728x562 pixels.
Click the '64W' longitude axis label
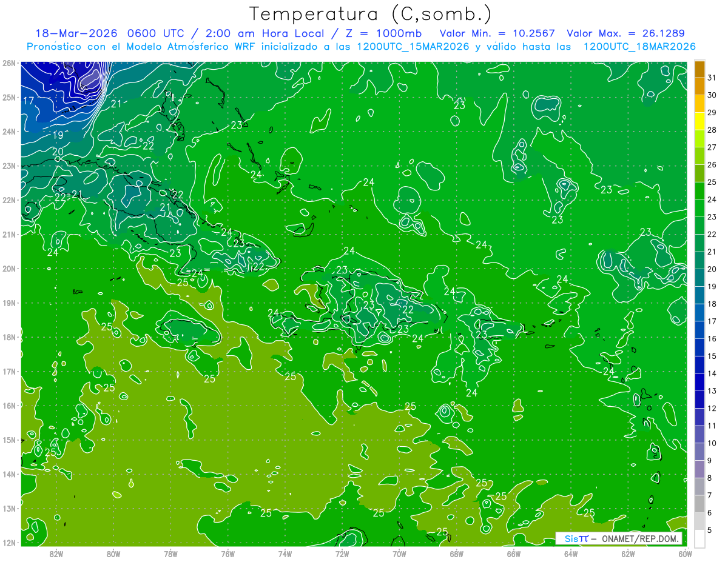571,554
